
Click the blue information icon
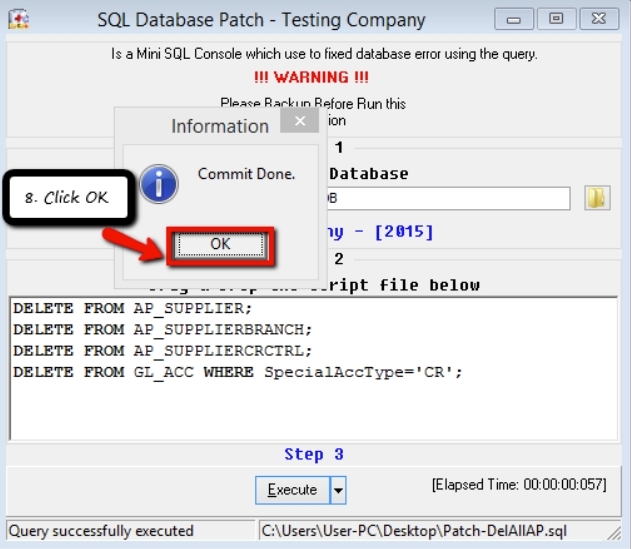[x=157, y=182]
